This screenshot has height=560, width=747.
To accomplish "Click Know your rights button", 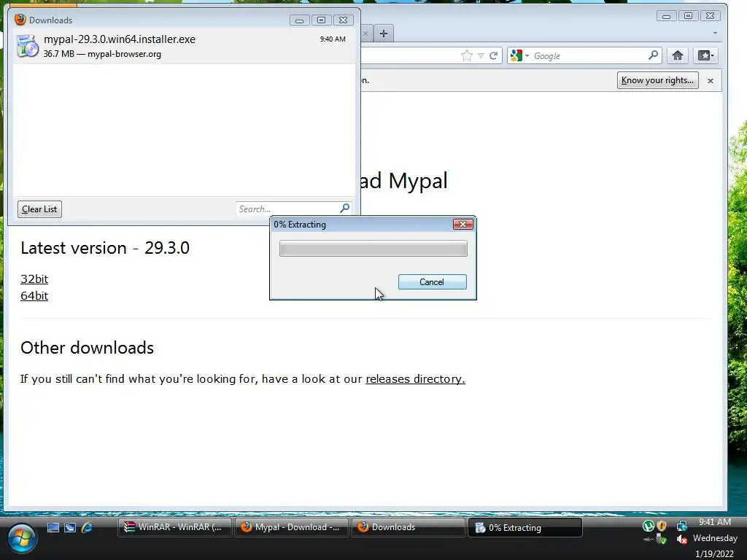I will click(657, 80).
